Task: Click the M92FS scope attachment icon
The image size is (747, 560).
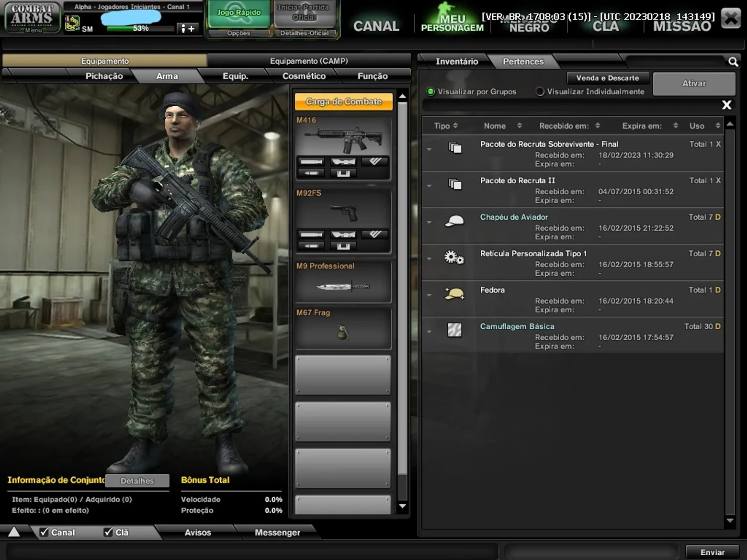Action: point(343,235)
